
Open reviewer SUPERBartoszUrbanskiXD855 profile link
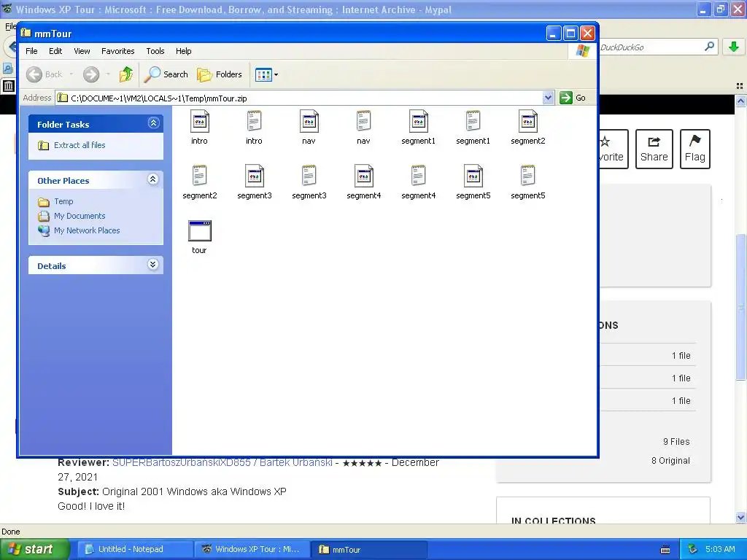[x=222, y=462]
